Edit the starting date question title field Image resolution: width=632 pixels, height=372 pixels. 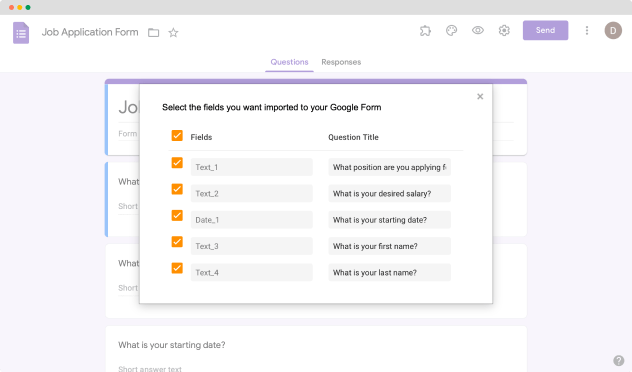click(x=389, y=220)
